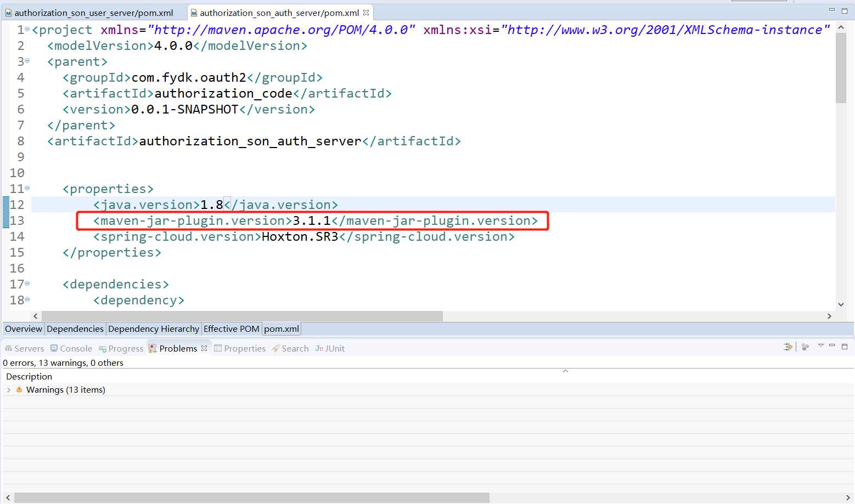
Task: Open the Effective POM tab
Action: pyautogui.click(x=231, y=329)
